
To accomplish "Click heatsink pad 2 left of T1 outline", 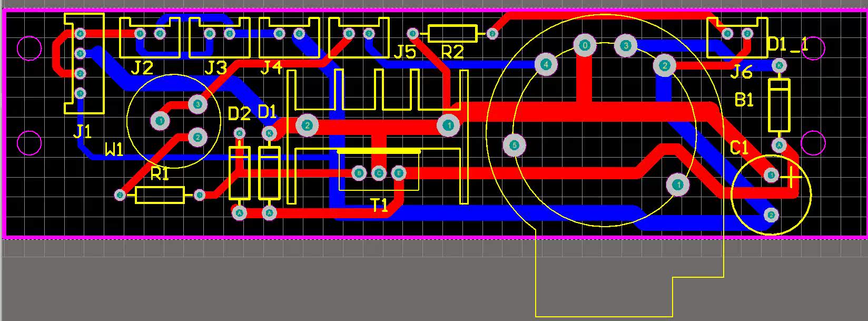I will (x=307, y=125).
